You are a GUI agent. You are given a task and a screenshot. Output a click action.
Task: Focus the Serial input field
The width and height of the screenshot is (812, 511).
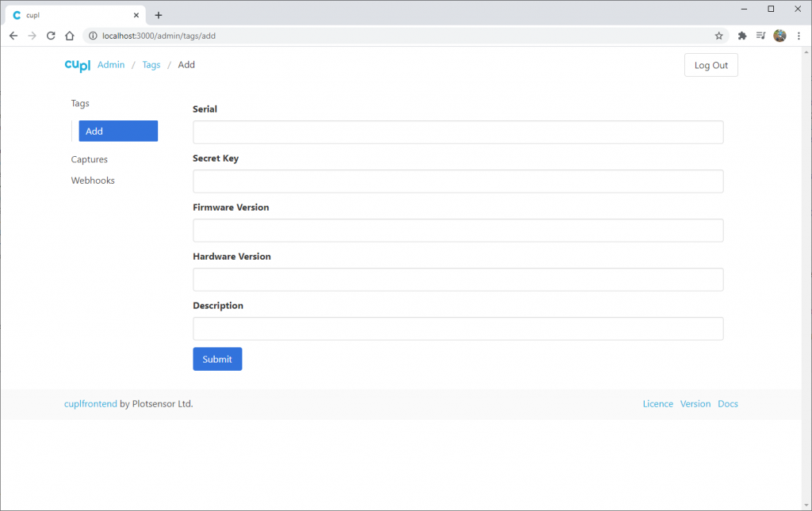[x=458, y=132]
